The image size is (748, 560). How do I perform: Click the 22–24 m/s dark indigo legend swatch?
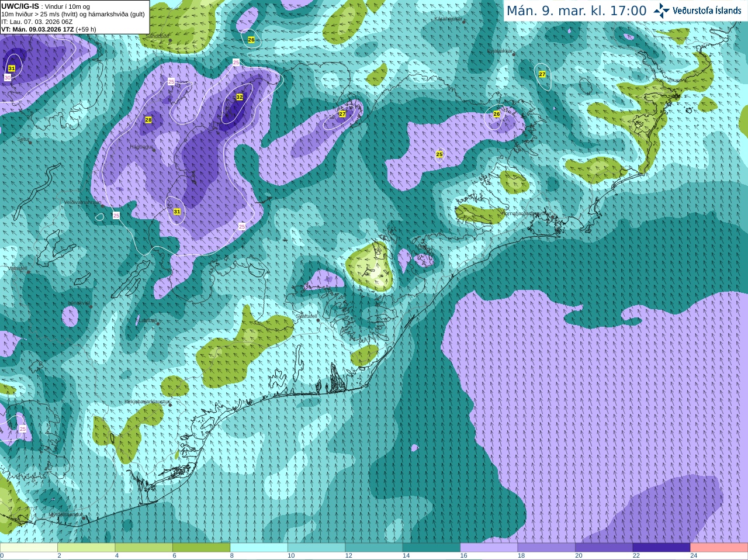[x=662, y=548]
